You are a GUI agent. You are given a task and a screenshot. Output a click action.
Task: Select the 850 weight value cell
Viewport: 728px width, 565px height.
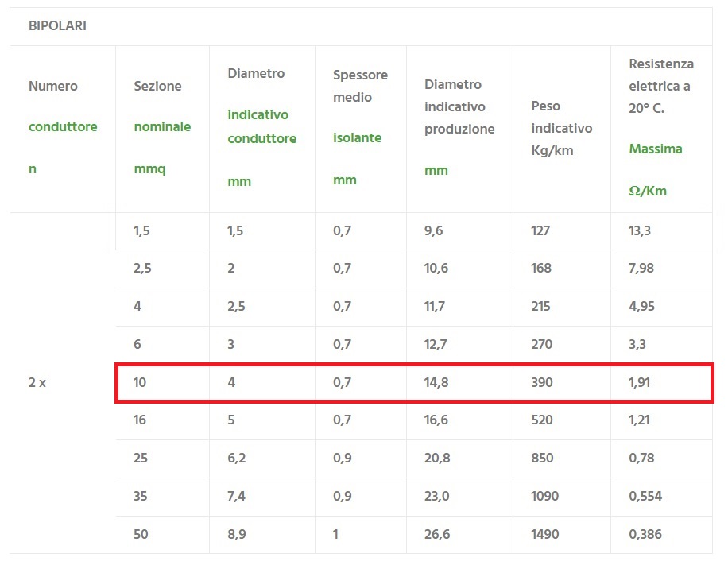[x=541, y=458]
